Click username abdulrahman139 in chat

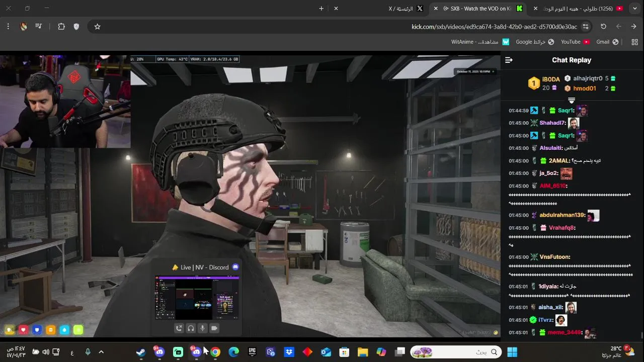click(562, 215)
